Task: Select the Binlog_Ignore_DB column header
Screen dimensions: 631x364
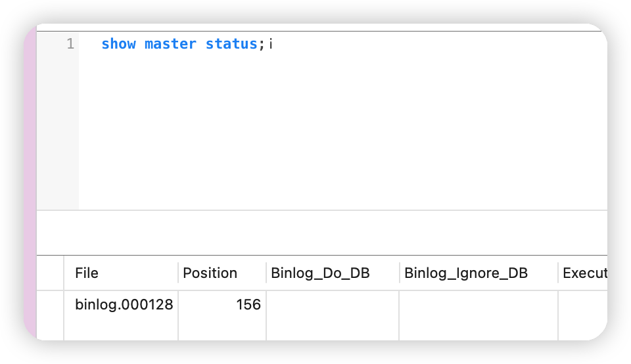Action: click(x=479, y=273)
